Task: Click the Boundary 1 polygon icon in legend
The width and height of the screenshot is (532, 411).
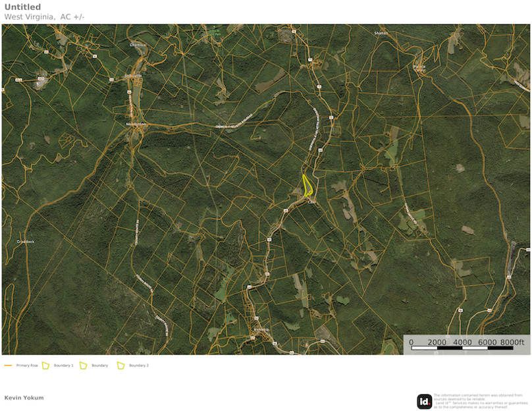Action: pos(46,366)
